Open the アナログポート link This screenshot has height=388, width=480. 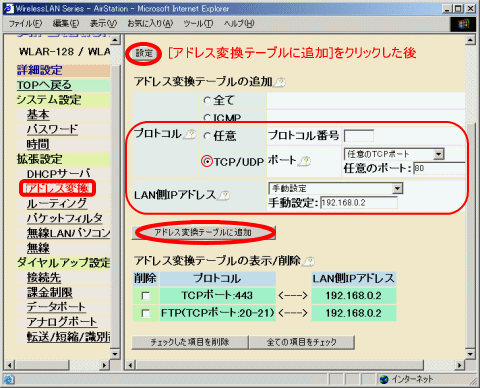[62, 322]
